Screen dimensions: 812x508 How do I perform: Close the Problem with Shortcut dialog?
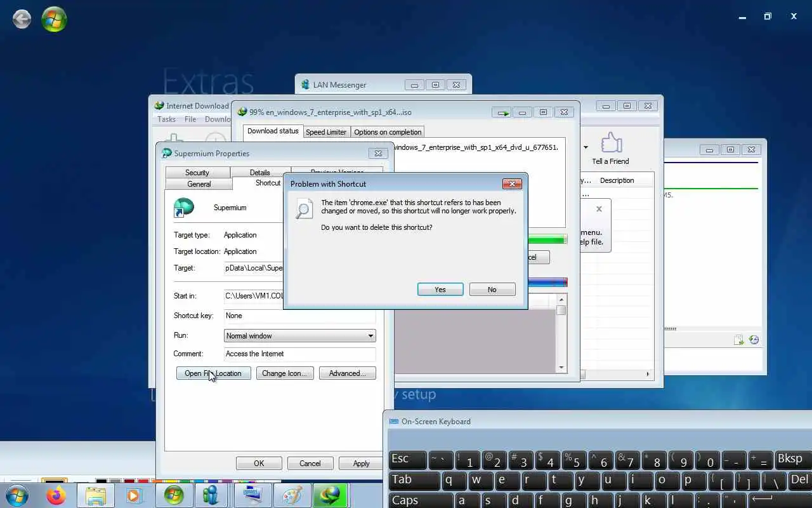pos(512,184)
